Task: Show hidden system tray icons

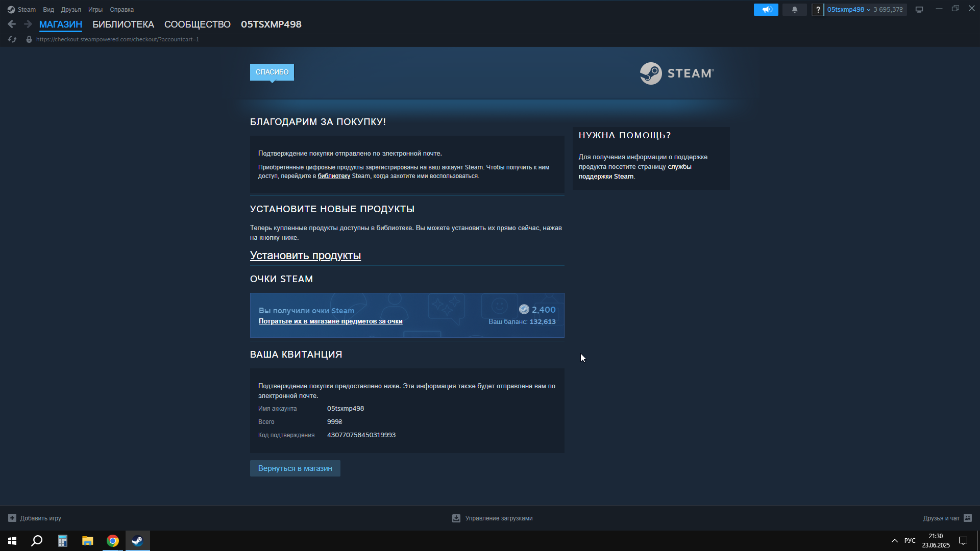Action: [x=894, y=541]
